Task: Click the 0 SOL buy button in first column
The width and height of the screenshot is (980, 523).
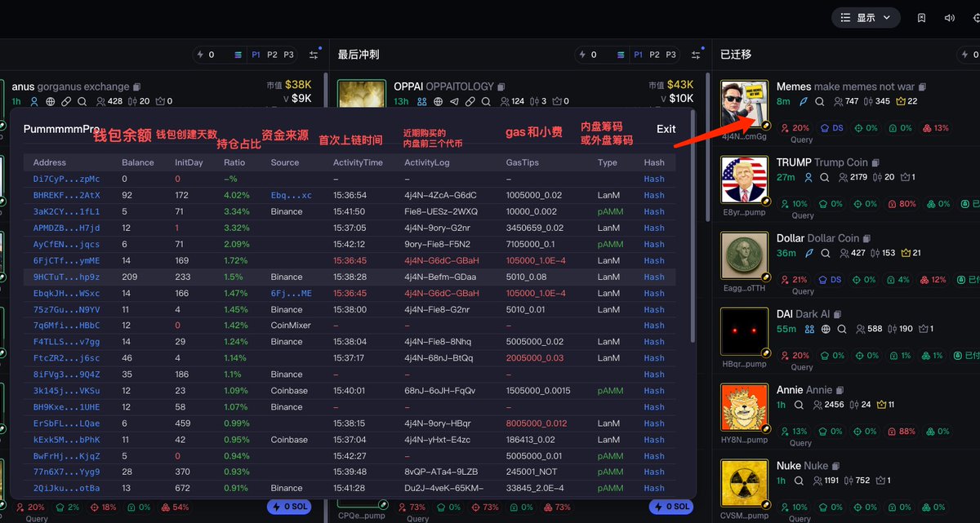Action: 289,507
